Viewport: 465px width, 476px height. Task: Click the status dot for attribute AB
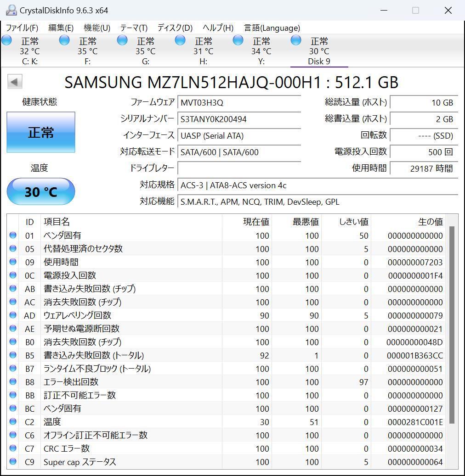pyautogui.click(x=13, y=288)
